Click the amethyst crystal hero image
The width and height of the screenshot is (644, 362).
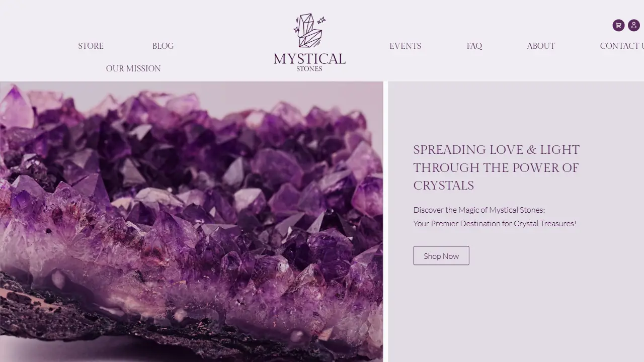tap(191, 222)
